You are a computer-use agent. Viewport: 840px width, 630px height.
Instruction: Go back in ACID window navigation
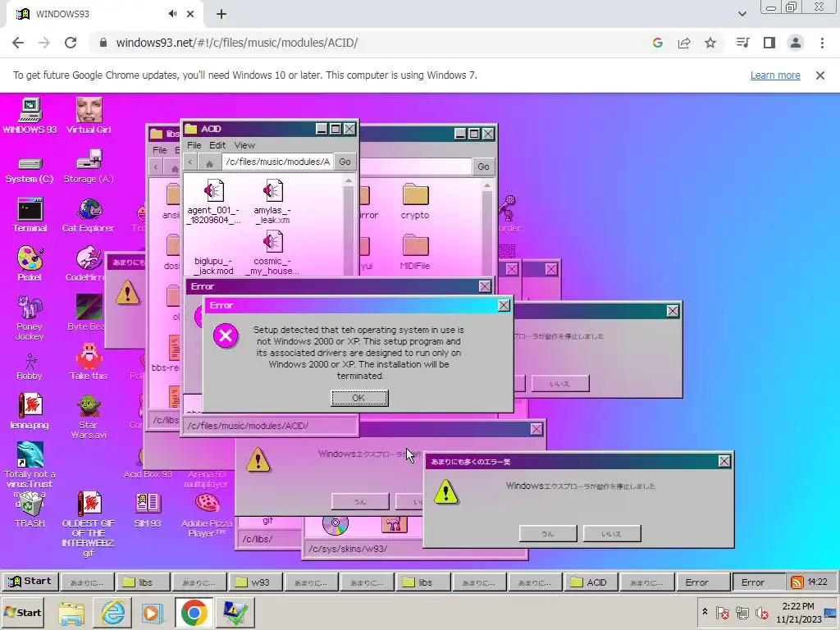coord(190,162)
